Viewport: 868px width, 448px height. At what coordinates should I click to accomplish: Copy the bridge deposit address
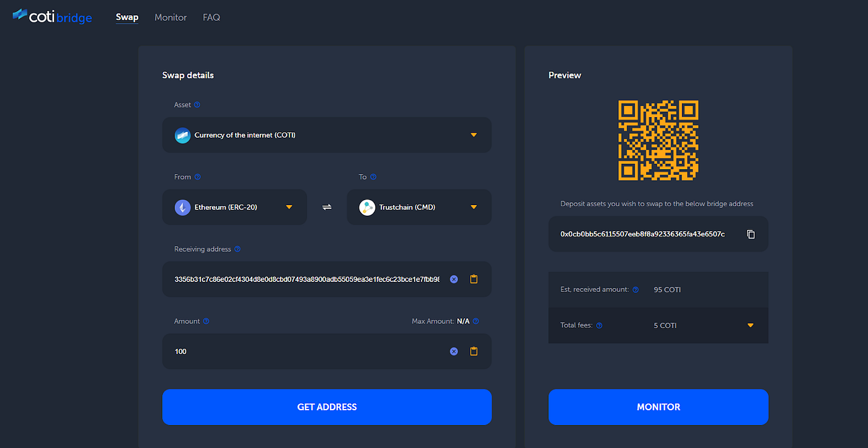[x=750, y=234]
